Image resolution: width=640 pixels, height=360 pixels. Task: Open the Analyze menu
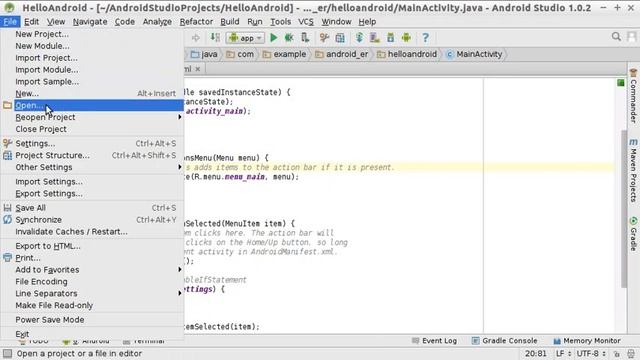(157, 22)
